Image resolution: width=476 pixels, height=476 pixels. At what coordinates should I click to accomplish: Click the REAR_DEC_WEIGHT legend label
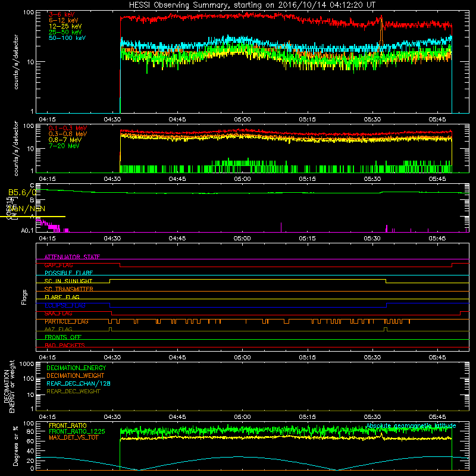73,392
